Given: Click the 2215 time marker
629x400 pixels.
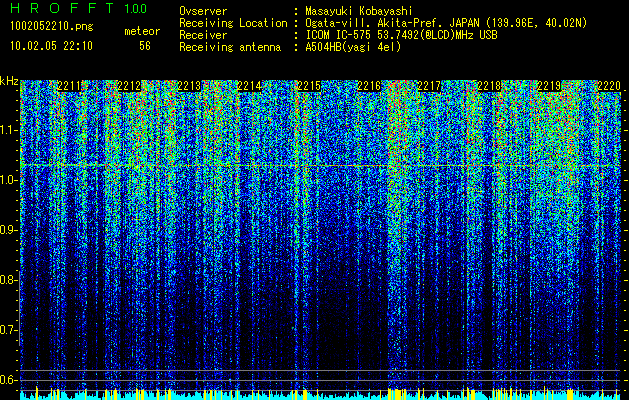Looking at the screenshot, I should pos(309,86).
